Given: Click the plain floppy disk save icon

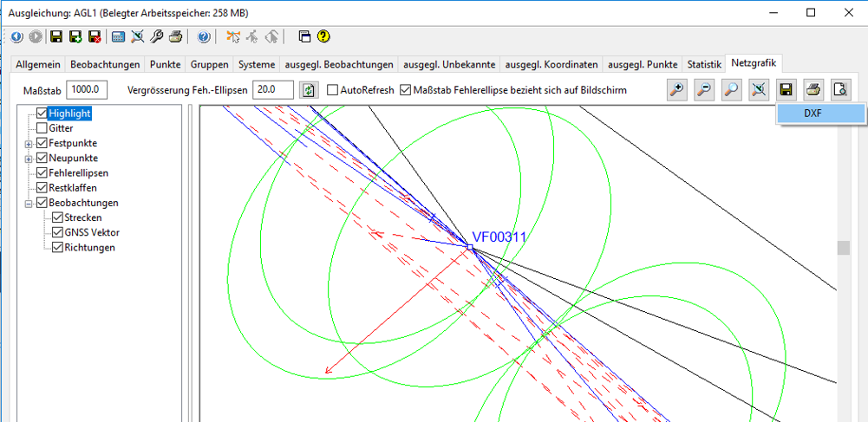Looking at the screenshot, I should pyautogui.click(x=56, y=37).
